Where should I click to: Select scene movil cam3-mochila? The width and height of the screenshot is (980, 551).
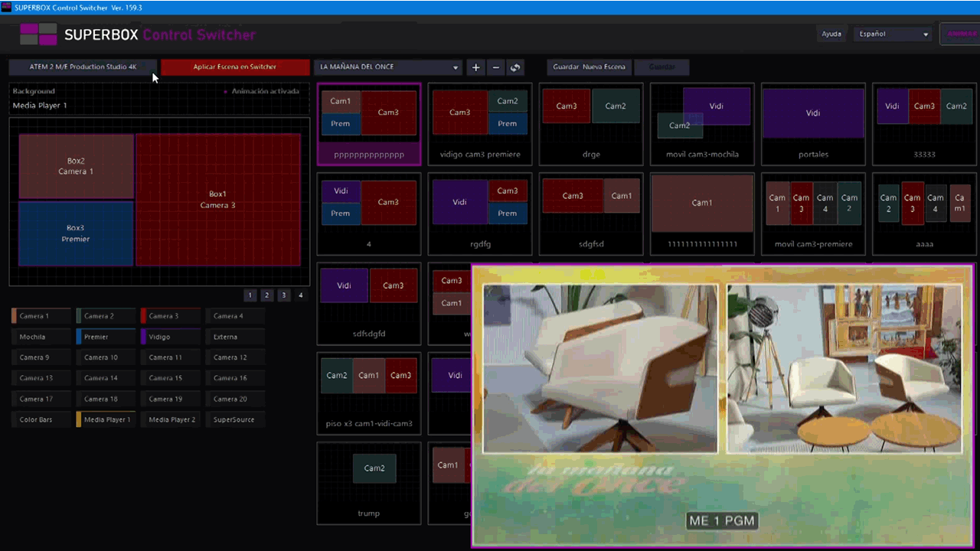point(702,124)
